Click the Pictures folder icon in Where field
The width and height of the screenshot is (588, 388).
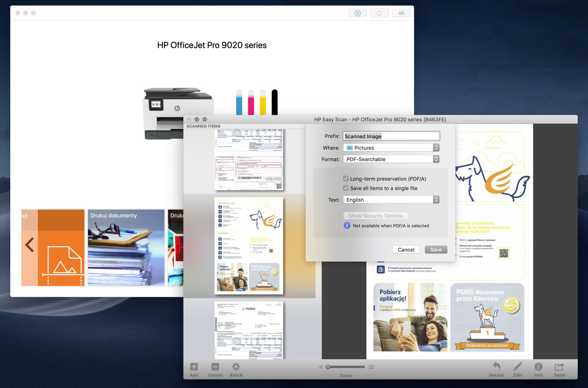(349, 148)
